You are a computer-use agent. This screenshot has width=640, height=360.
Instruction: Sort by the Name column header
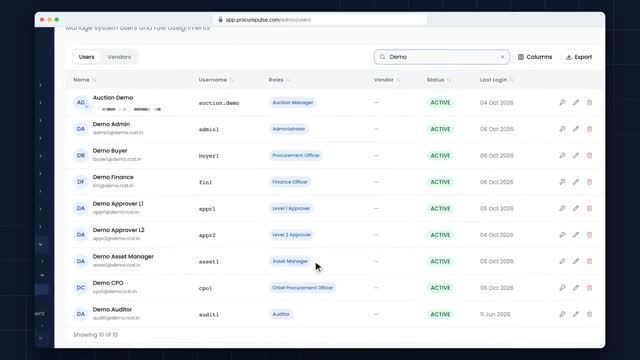pyautogui.click(x=84, y=80)
